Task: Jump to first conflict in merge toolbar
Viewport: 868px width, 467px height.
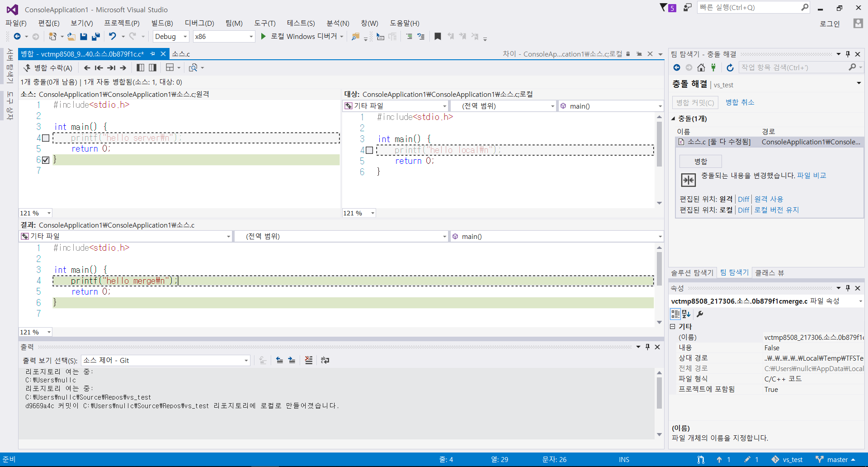Action: click(x=99, y=68)
